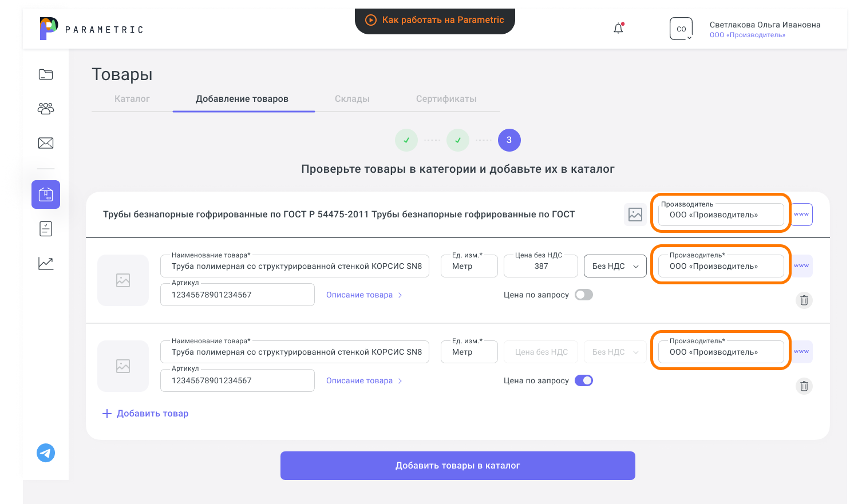
Task: Click the second product's image thumbnail
Action: pos(123,366)
